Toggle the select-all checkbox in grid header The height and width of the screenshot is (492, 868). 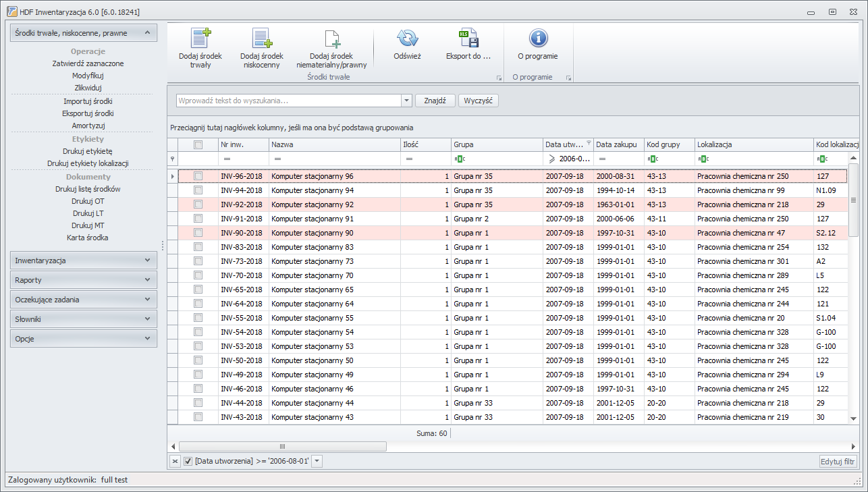point(198,144)
